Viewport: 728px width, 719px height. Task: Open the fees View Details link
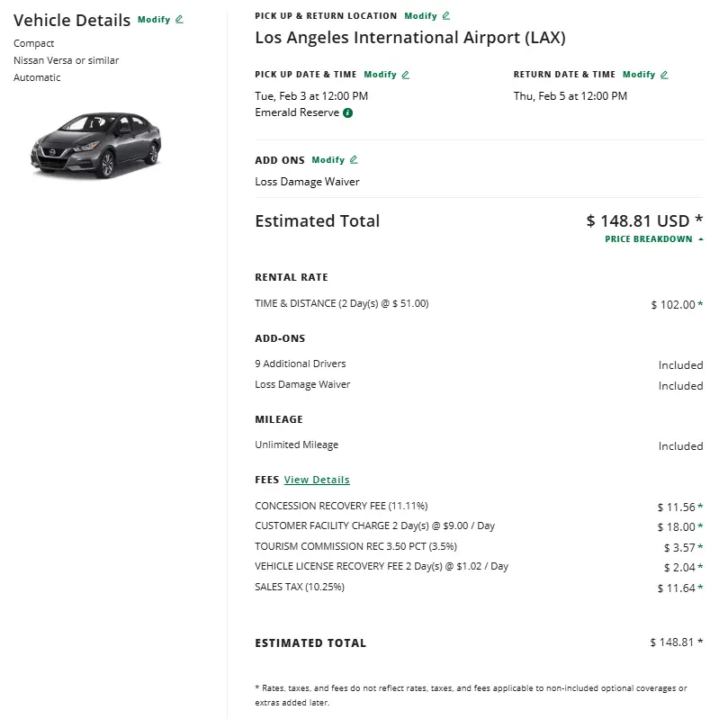(317, 480)
